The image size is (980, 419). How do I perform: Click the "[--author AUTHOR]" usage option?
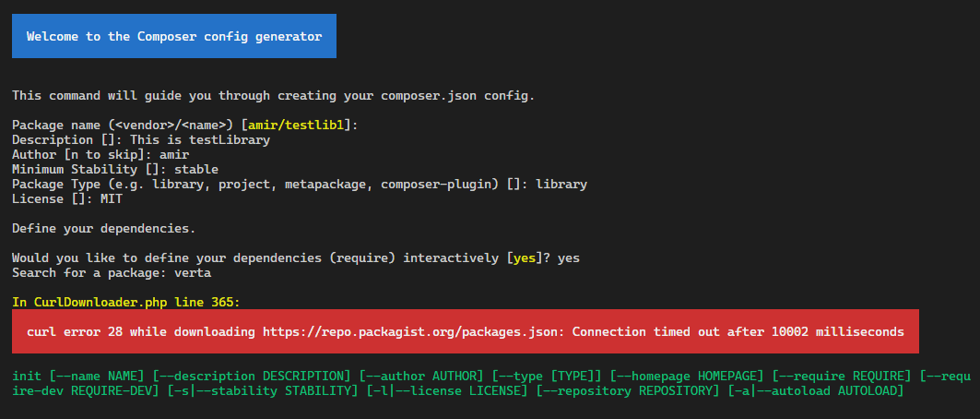420,377
